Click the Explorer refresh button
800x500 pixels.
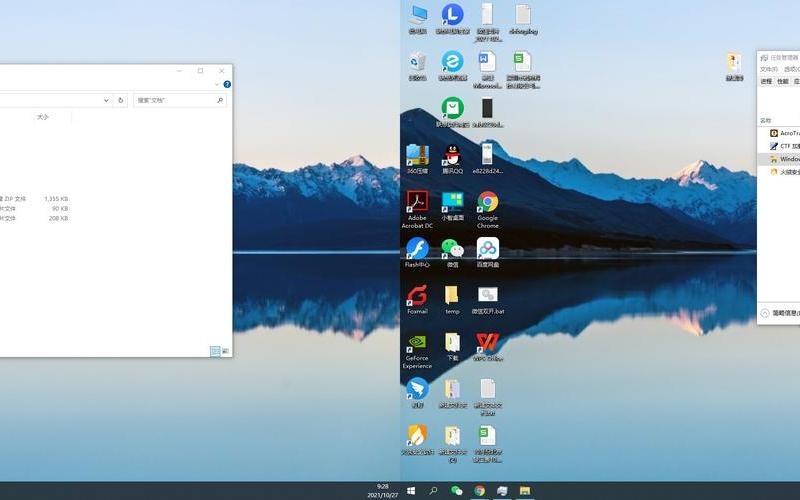click(x=120, y=100)
